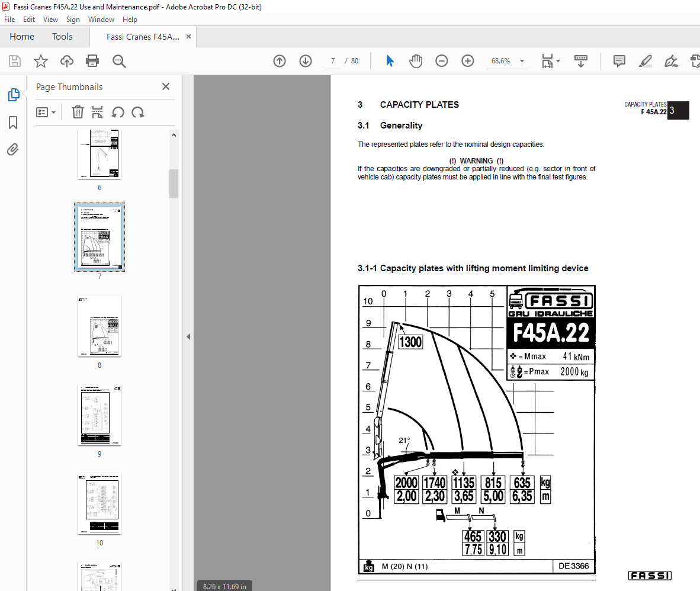Open Attachments paperclip icon
This screenshot has width=700, height=591.
click(x=13, y=149)
